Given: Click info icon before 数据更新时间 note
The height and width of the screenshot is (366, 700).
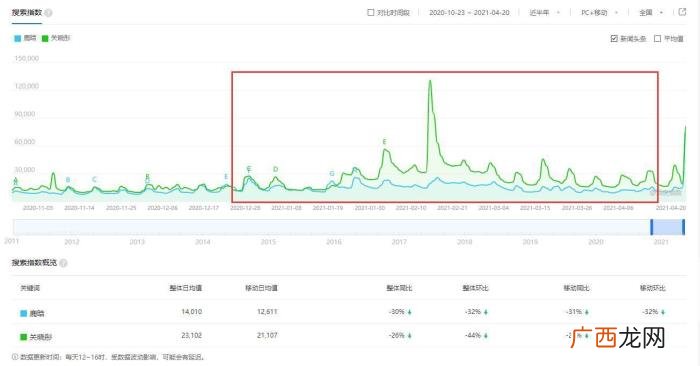Looking at the screenshot, I should click(15, 357).
